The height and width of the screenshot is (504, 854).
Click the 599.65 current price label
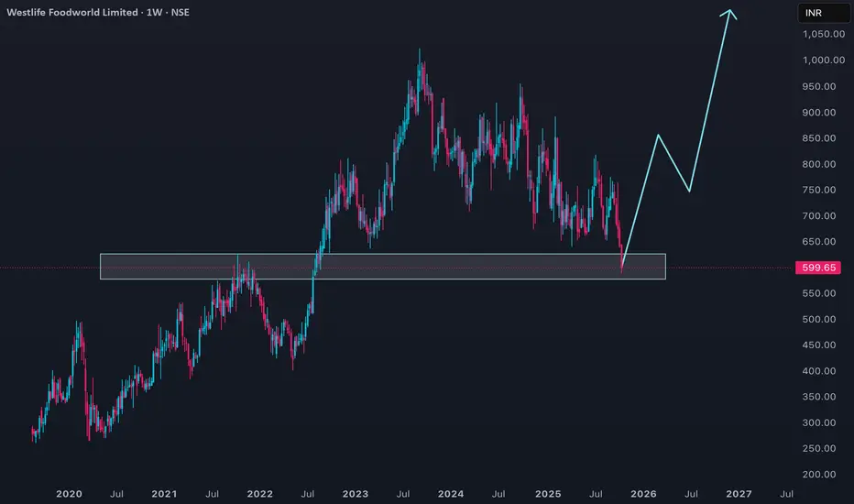click(x=818, y=268)
